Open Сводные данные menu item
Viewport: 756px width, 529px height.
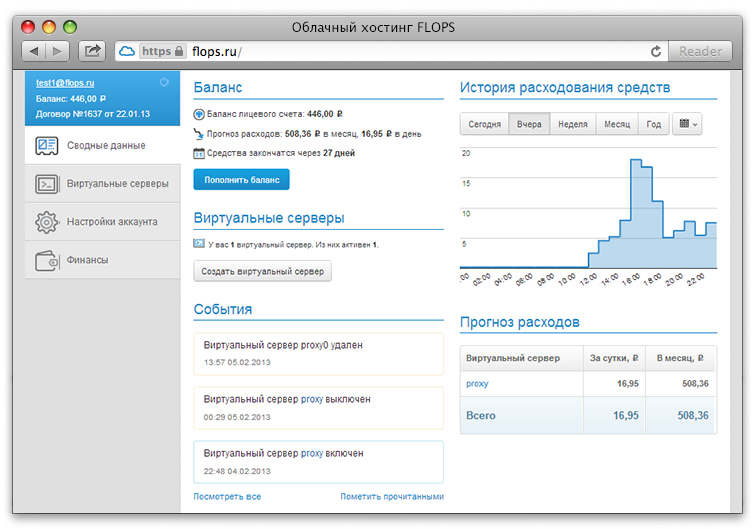tap(103, 146)
